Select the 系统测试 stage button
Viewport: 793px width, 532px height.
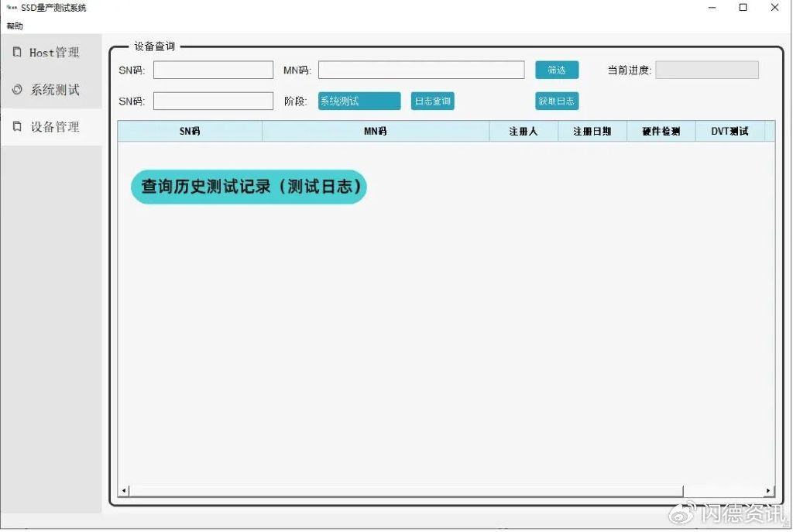[358, 100]
